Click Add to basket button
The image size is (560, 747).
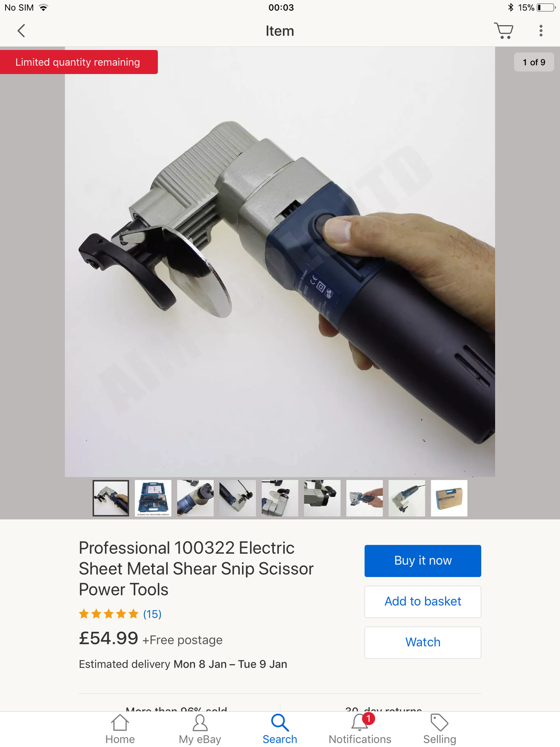pyautogui.click(x=423, y=602)
